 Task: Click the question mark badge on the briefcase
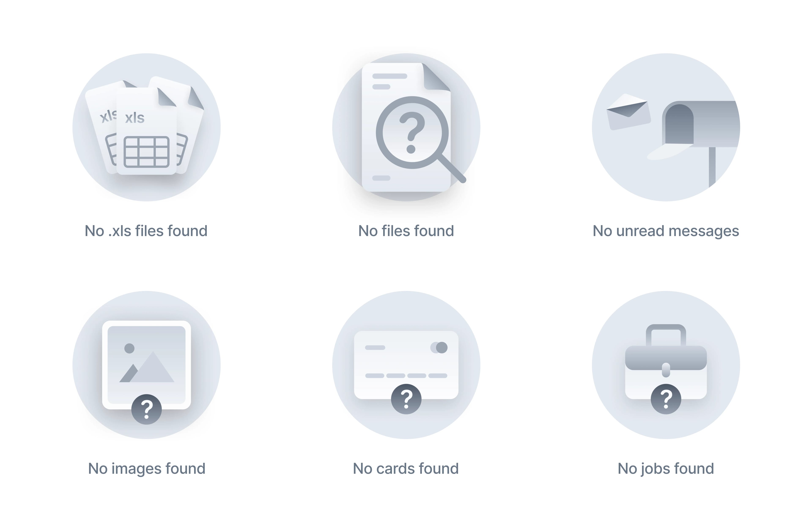(666, 399)
